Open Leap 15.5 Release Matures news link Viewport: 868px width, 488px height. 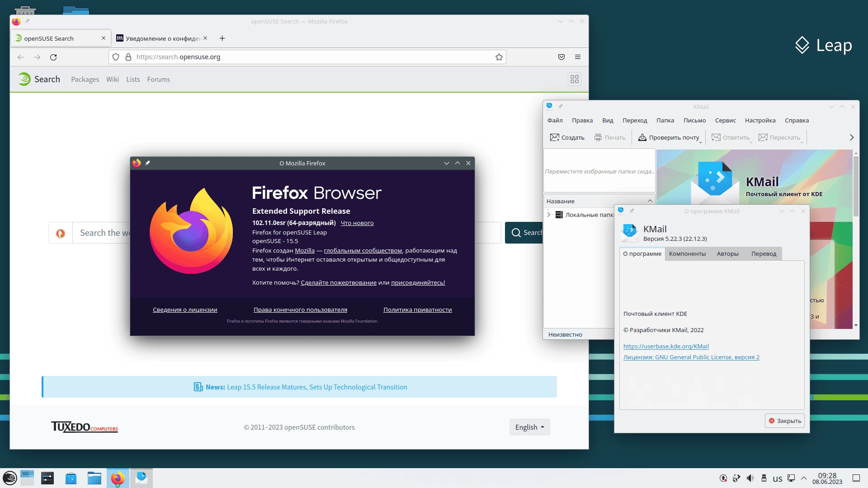click(317, 387)
